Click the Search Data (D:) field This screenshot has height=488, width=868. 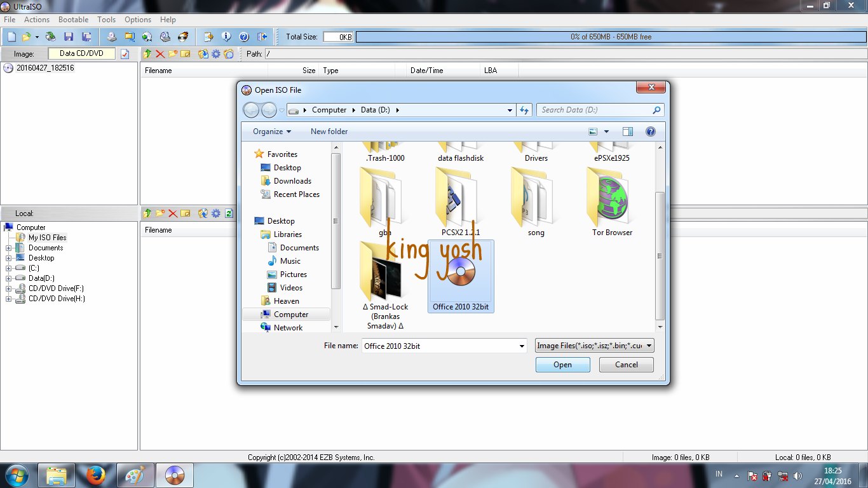click(600, 110)
